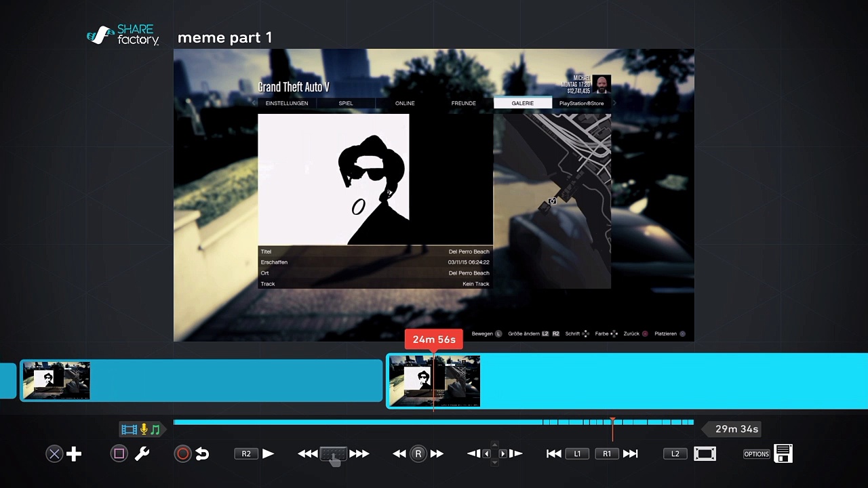Image resolution: width=868 pixels, height=488 pixels.
Task: Click the right stick rewind double arrow
Action: point(399,454)
